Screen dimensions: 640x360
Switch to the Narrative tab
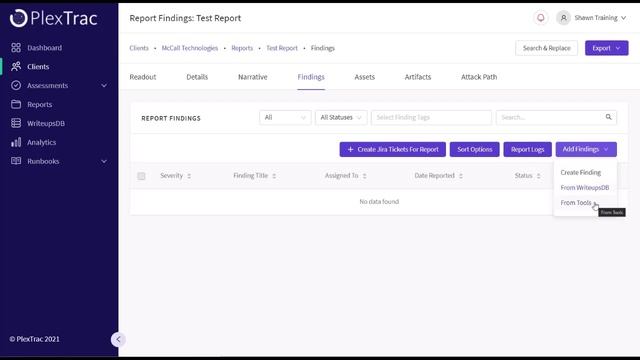pos(253,77)
